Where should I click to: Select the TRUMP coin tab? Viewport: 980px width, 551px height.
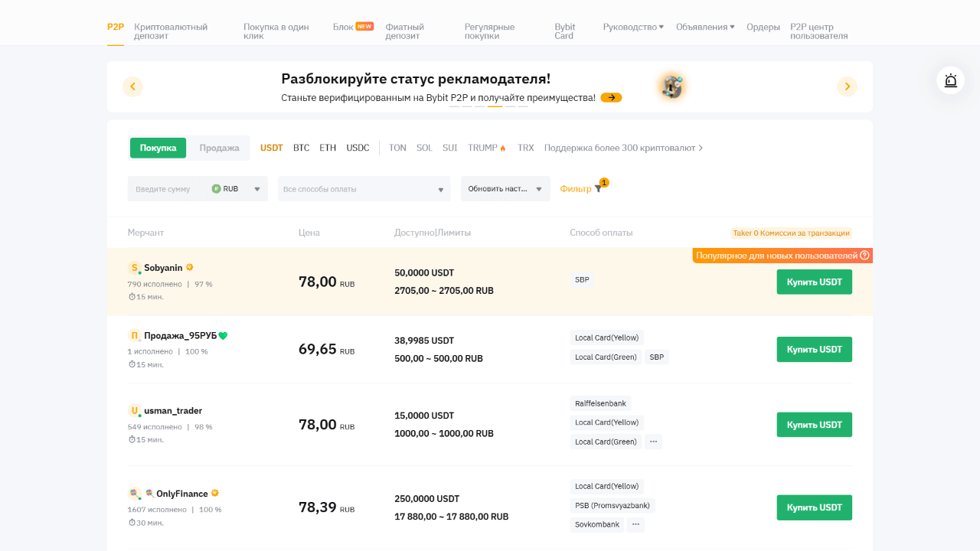click(x=486, y=148)
